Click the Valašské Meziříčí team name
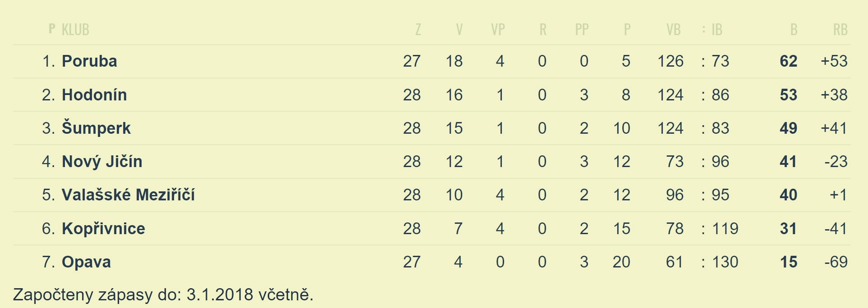The width and height of the screenshot is (868, 308). coord(128,195)
